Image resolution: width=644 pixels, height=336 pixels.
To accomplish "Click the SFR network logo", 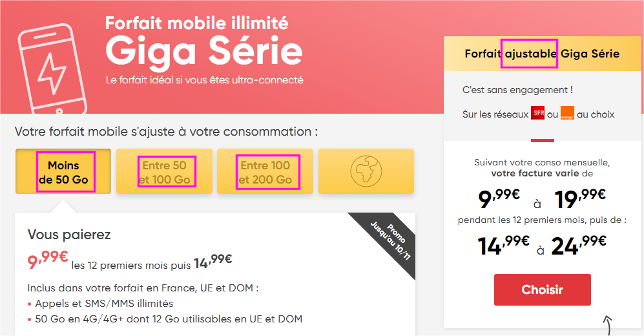I will (x=537, y=113).
